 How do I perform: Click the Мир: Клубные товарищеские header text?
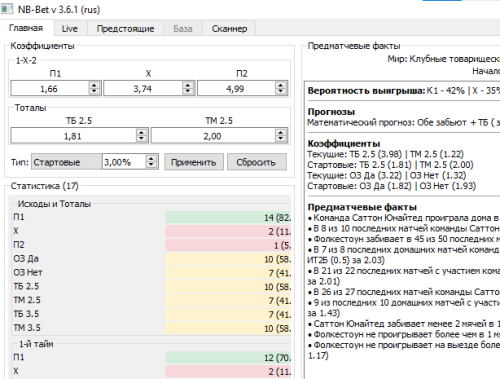[443, 59]
